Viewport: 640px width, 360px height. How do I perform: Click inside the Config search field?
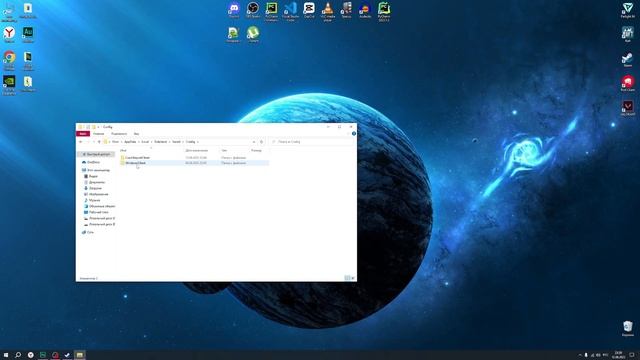tap(312, 142)
